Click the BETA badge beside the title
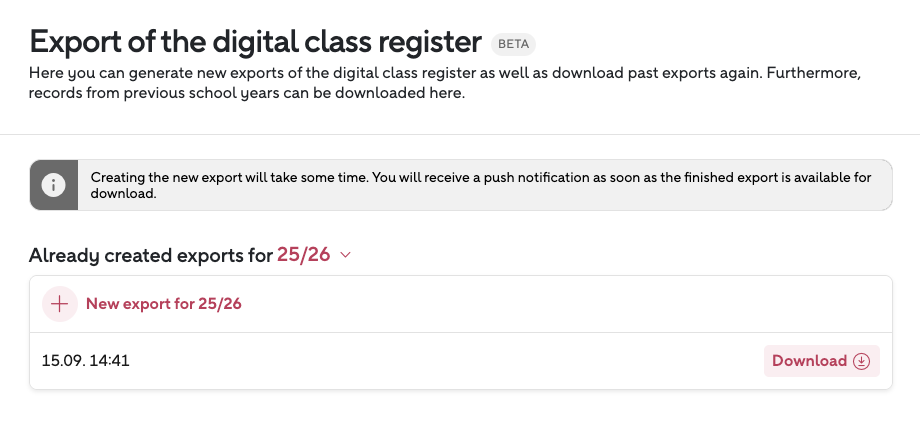The height and width of the screenshot is (422, 920). tap(513, 44)
